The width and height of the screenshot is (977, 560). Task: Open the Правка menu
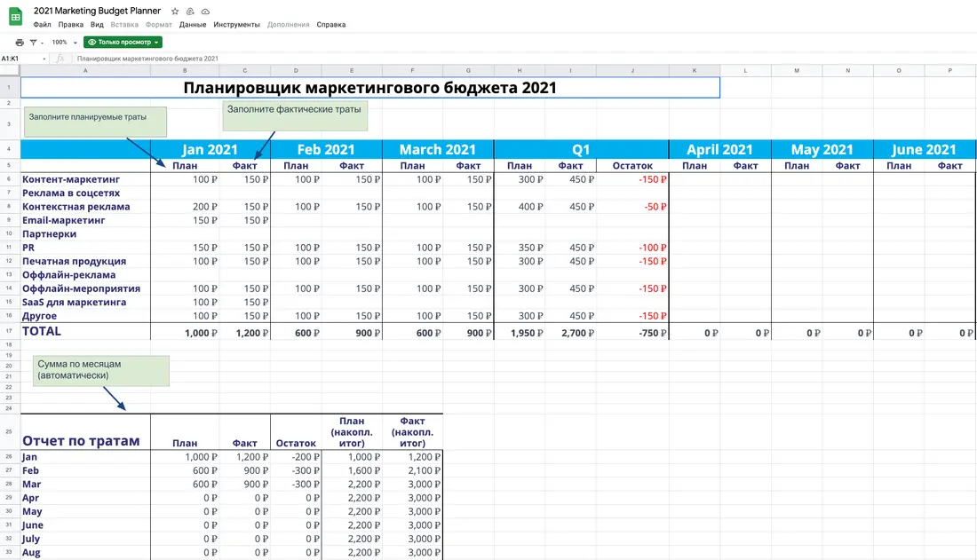coord(70,25)
